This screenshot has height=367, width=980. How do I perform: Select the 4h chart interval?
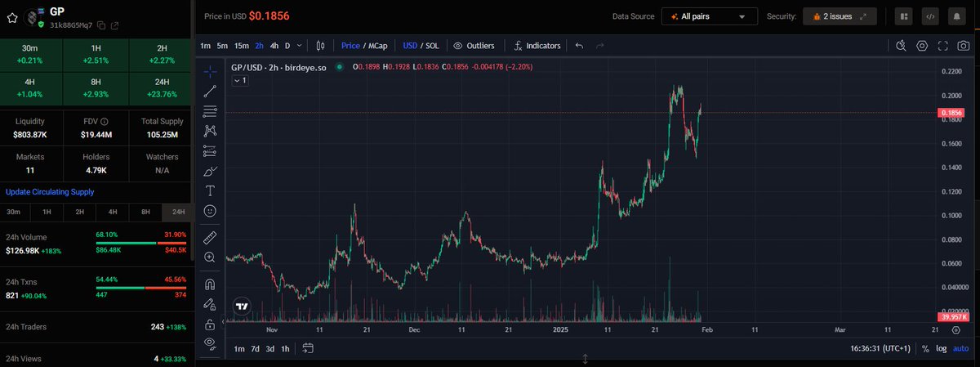coord(274,46)
